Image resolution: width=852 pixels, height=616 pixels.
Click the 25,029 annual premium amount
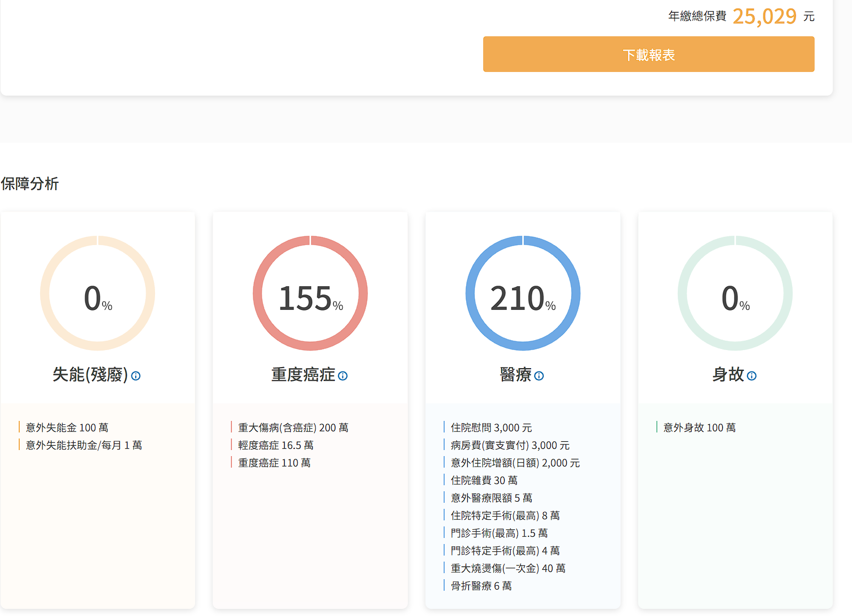coord(764,16)
